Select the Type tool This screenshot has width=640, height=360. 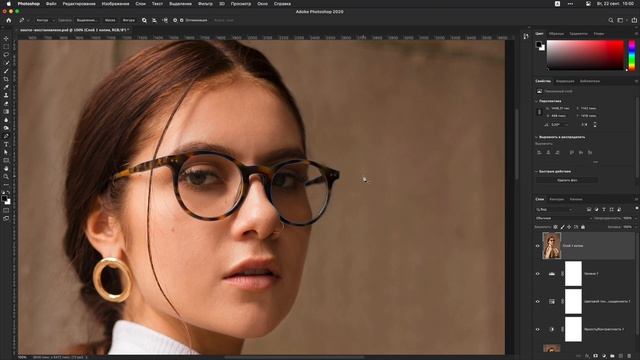6,144
